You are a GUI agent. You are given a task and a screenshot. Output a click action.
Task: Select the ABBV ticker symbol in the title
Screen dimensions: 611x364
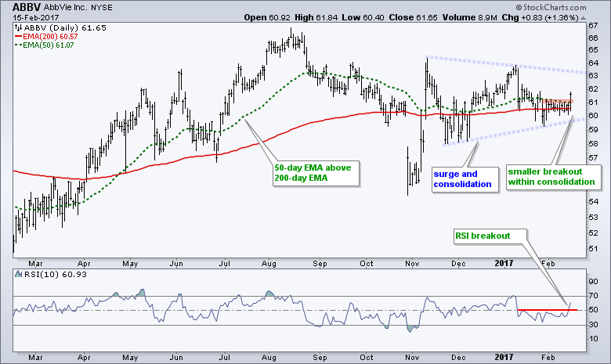(26, 7)
